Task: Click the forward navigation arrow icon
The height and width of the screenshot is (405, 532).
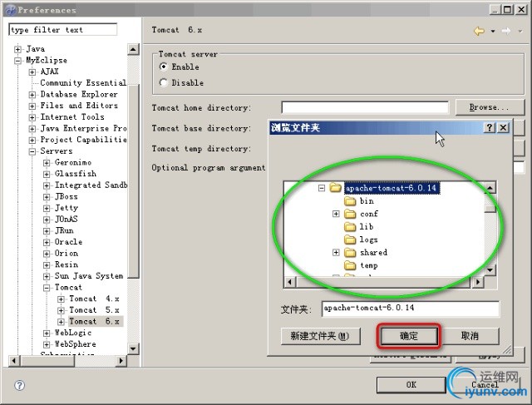Action: [506, 31]
